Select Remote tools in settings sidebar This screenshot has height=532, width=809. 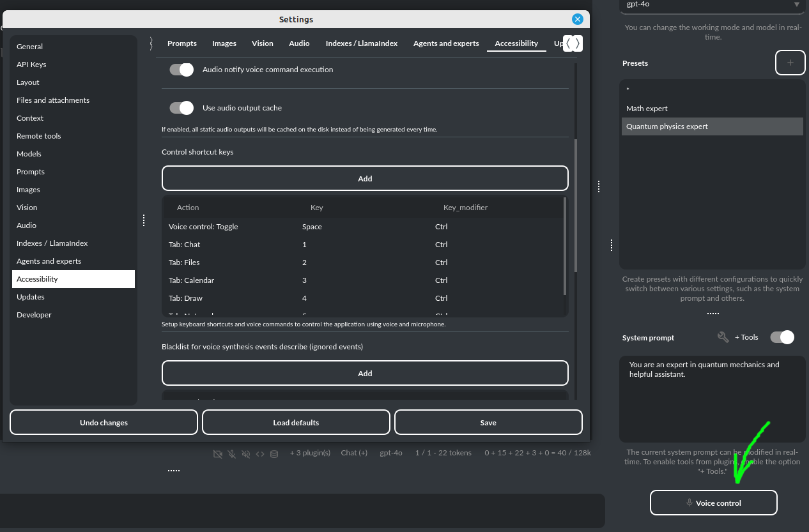tap(39, 136)
